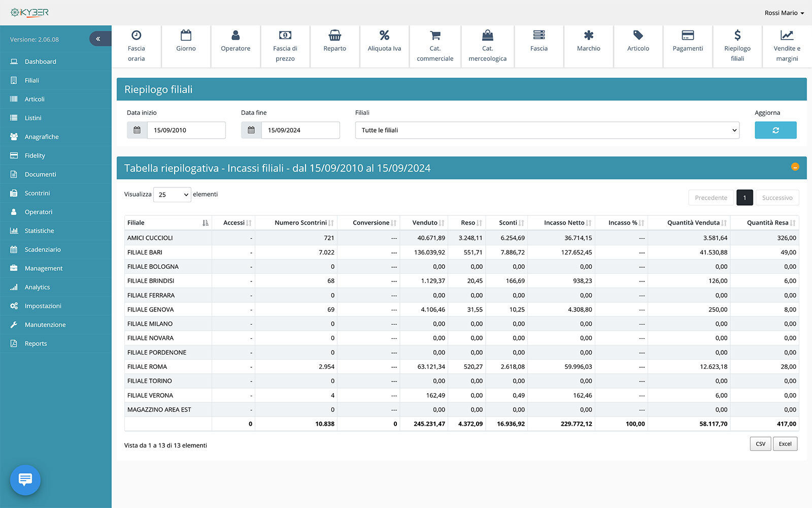Open the Rossi Mario user menu
This screenshot has width=812, height=508.
784,13
